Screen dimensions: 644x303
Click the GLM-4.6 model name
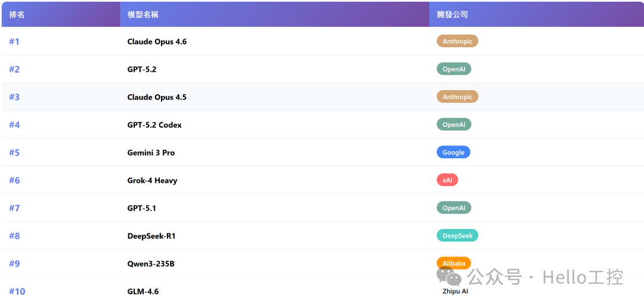(143, 292)
